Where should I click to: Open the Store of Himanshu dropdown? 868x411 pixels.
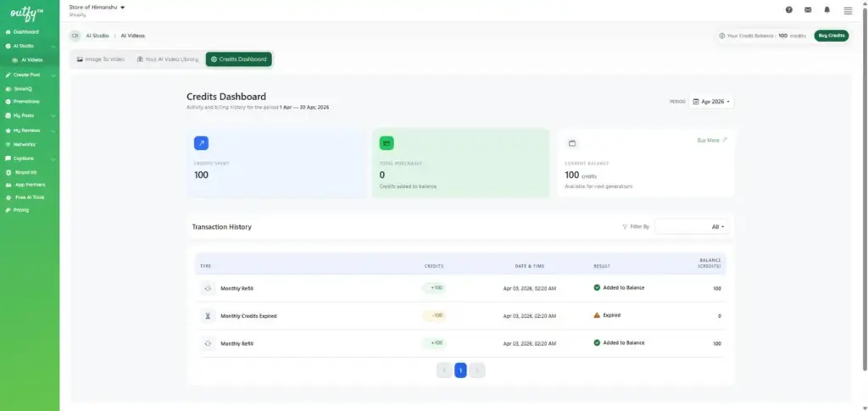(x=97, y=7)
